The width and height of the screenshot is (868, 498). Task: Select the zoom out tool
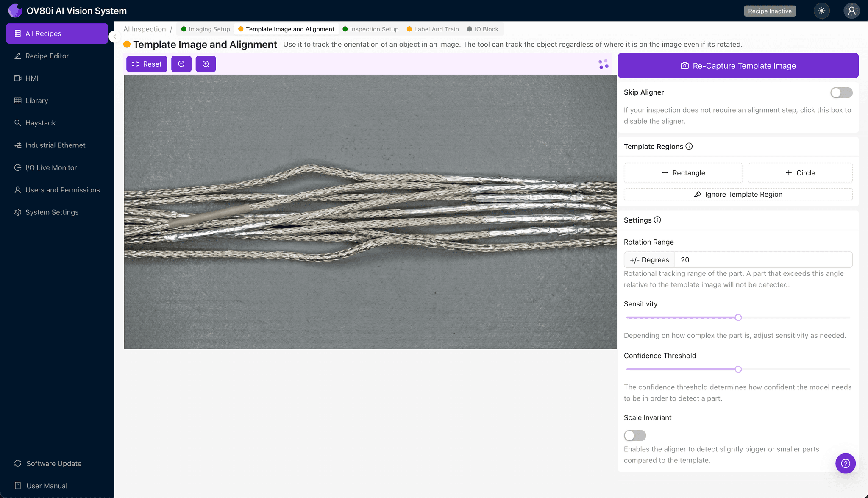181,64
